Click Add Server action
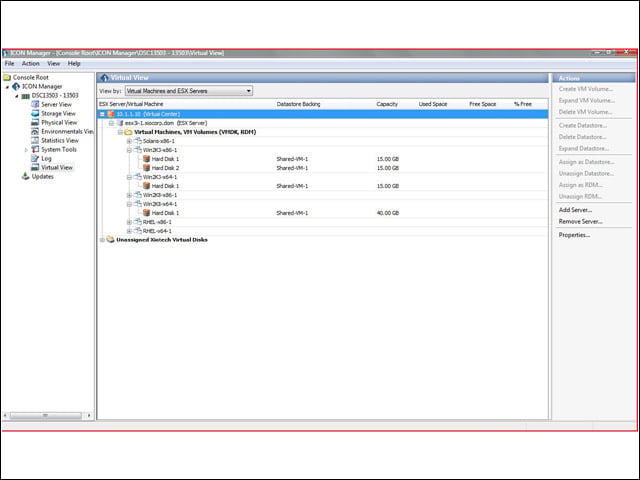640x480 pixels. point(575,210)
